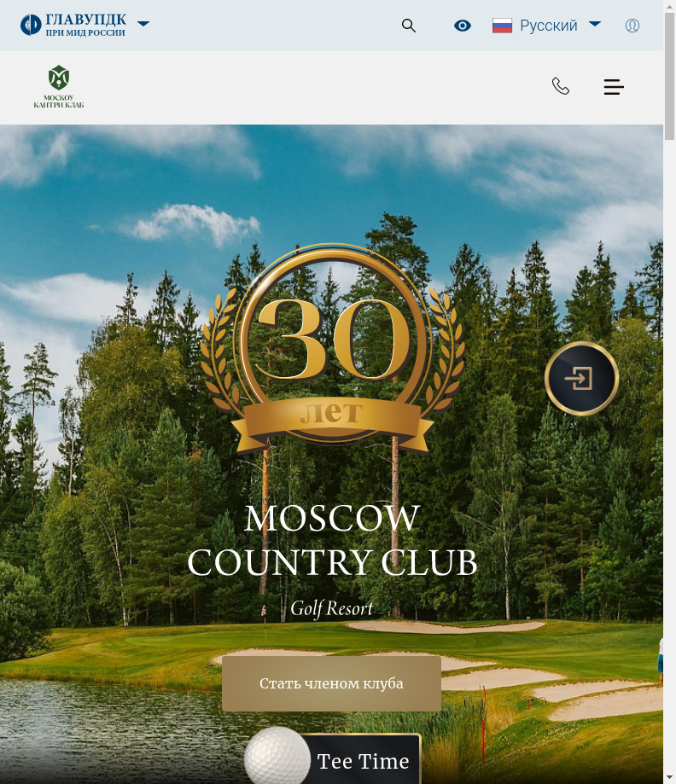Open the hamburger menu
Viewport: 676px width, 784px height.
(x=614, y=86)
